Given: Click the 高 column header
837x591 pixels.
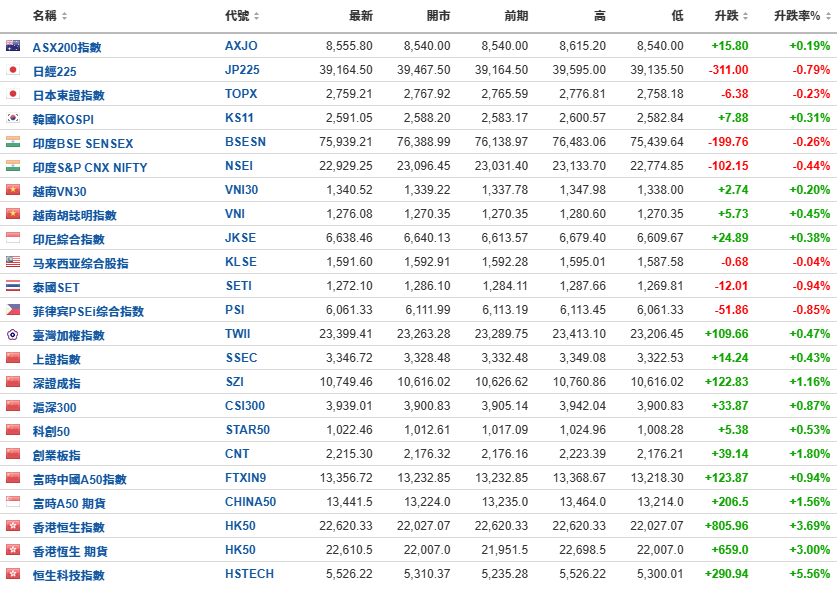Looking at the screenshot, I should pos(600,16).
